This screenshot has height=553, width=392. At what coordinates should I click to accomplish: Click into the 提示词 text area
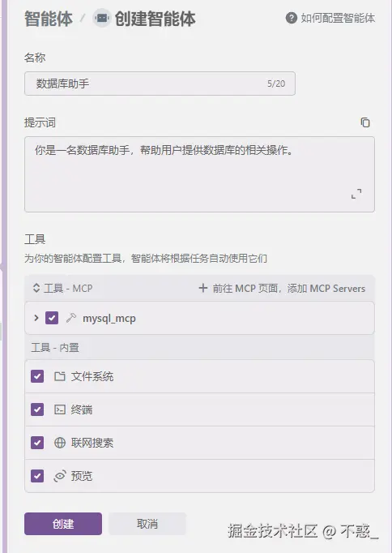199,174
